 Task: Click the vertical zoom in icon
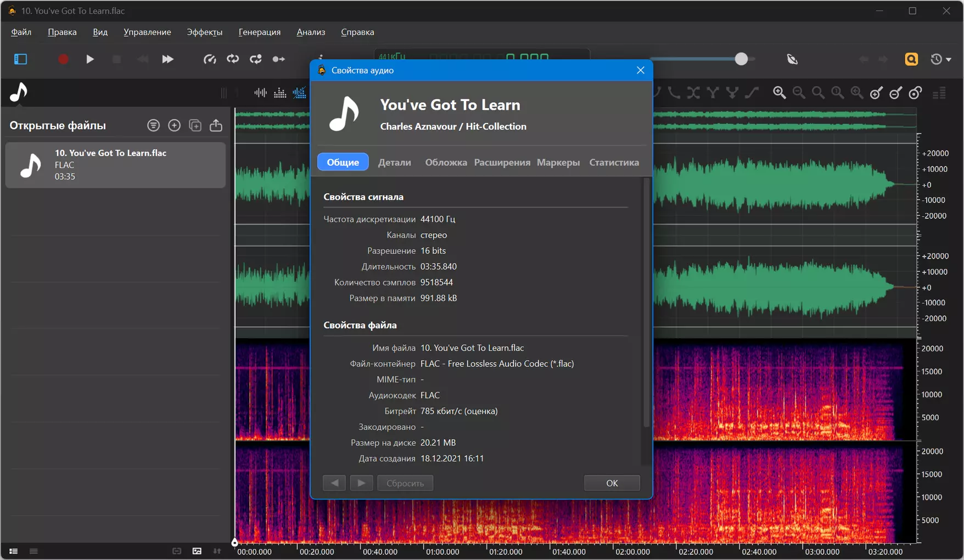coord(877,93)
